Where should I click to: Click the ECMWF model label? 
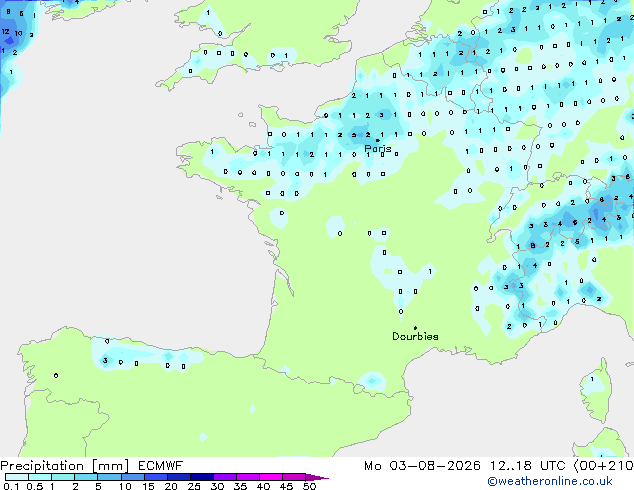click(161, 466)
